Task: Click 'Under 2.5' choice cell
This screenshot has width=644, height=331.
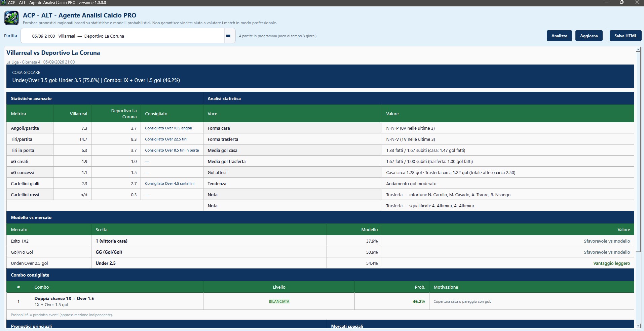Action: 106,263
